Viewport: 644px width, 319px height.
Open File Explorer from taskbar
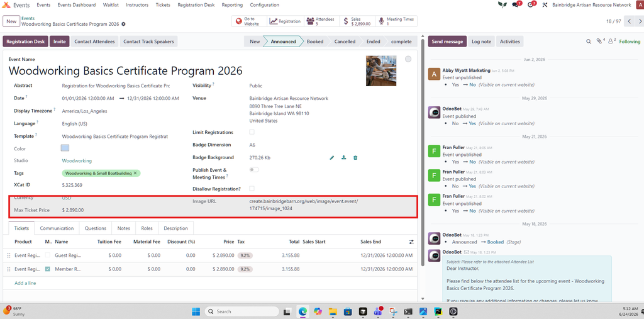tap(333, 311)
